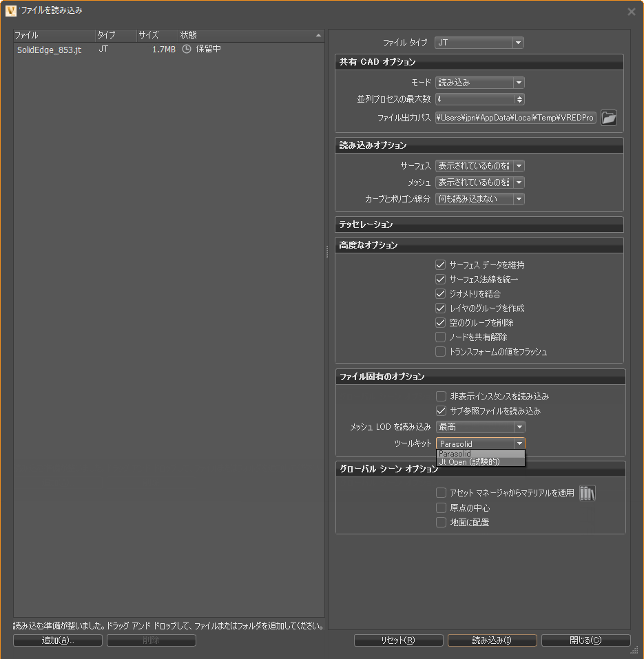Sort the list by サイズ column header
This screenshot has width=644, height=659.
click(x=157, y=35)
